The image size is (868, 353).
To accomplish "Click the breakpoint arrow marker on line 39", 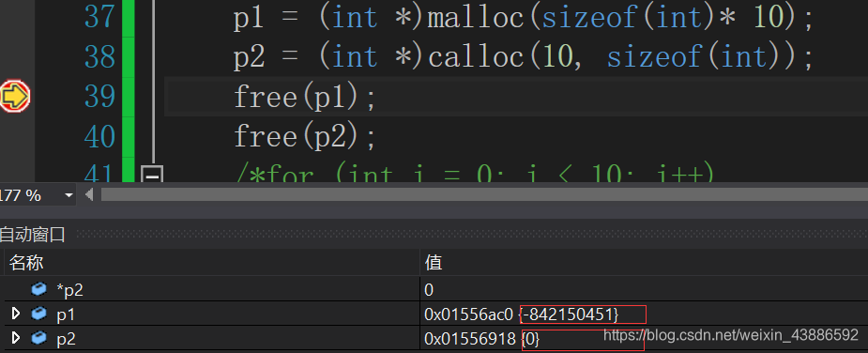I will (x=15, y=97).
